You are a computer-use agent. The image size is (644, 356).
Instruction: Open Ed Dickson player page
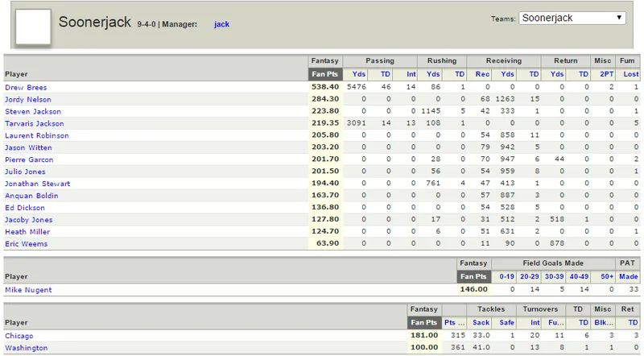(x=25, y=208)
